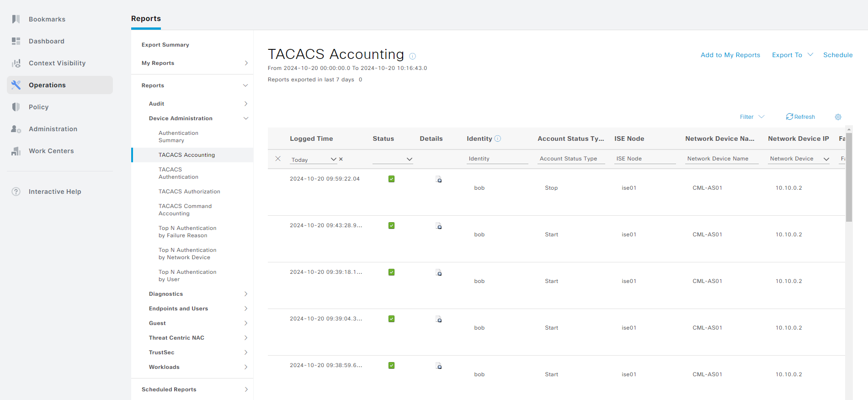This screenshot has height=400, width=868.
Task: Click status checkmark of 09:39:04 row
Action: point(391,319)
